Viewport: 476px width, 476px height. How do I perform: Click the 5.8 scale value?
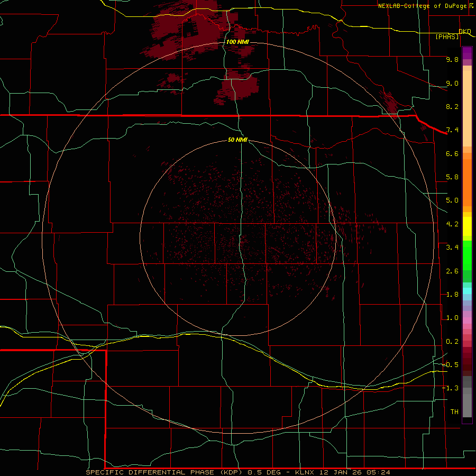pos(452,177)
